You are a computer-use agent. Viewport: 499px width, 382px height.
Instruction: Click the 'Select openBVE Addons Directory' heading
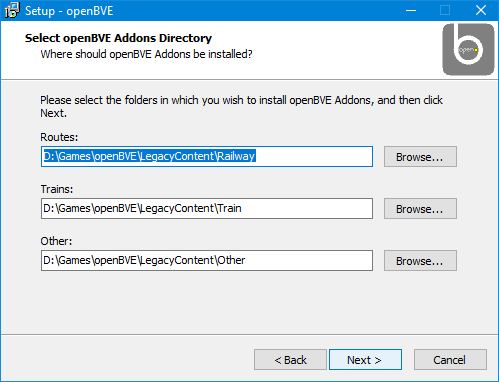coord(118,38)
